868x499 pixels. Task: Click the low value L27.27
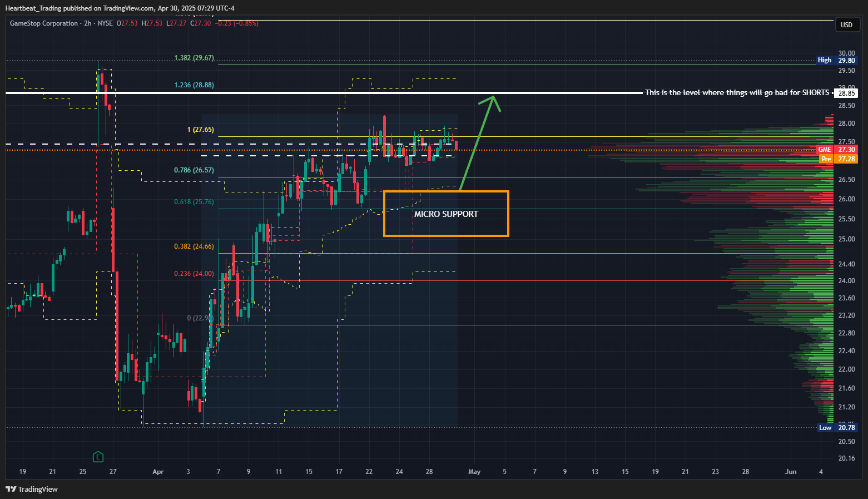[177, 23]
